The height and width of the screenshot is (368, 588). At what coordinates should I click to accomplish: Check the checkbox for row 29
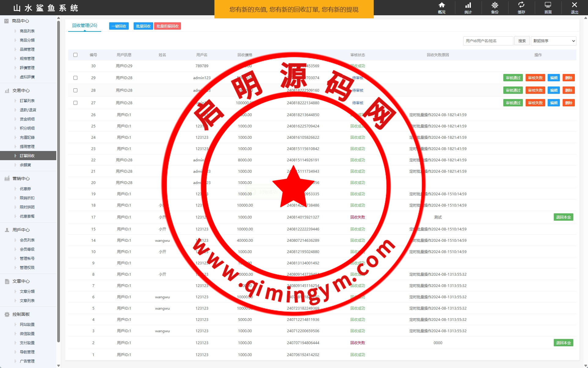point(75,78)
